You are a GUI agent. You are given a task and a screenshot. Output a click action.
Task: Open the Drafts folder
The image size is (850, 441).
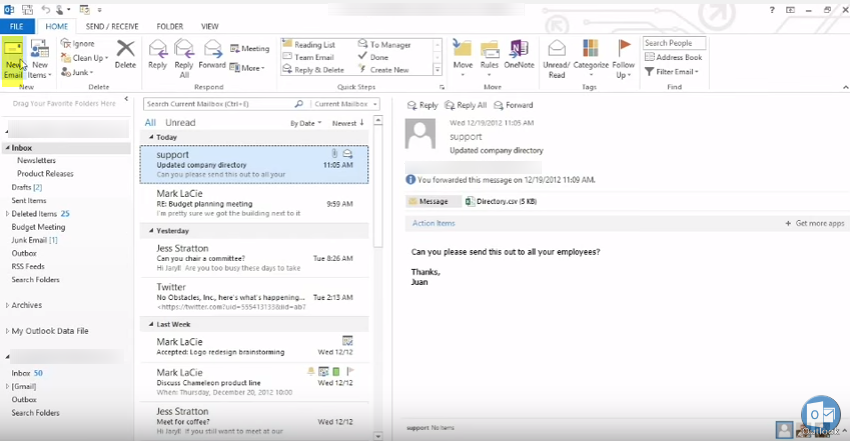[27, 187]
